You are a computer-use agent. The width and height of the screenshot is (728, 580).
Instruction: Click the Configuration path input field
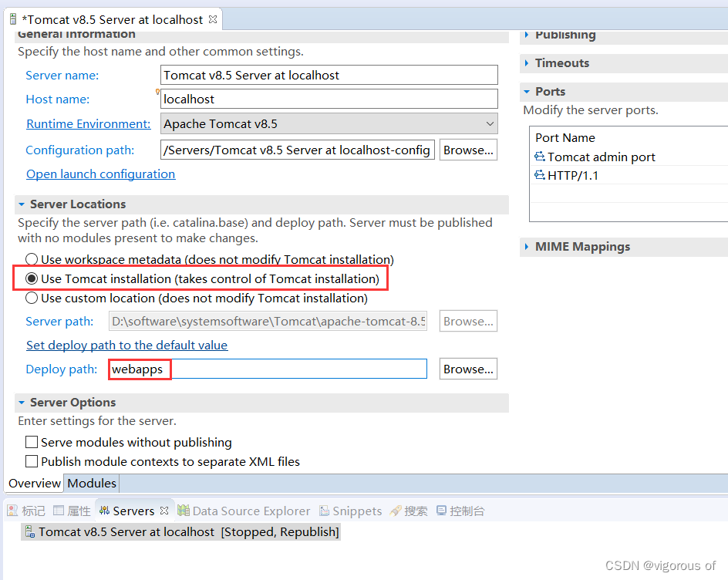coord(298,150)
